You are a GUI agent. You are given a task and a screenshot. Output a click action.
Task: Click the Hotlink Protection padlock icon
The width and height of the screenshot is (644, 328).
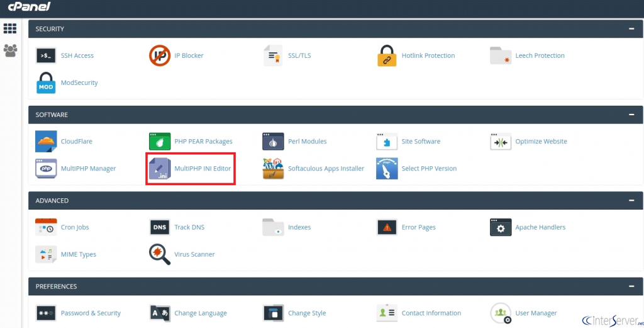387,55
